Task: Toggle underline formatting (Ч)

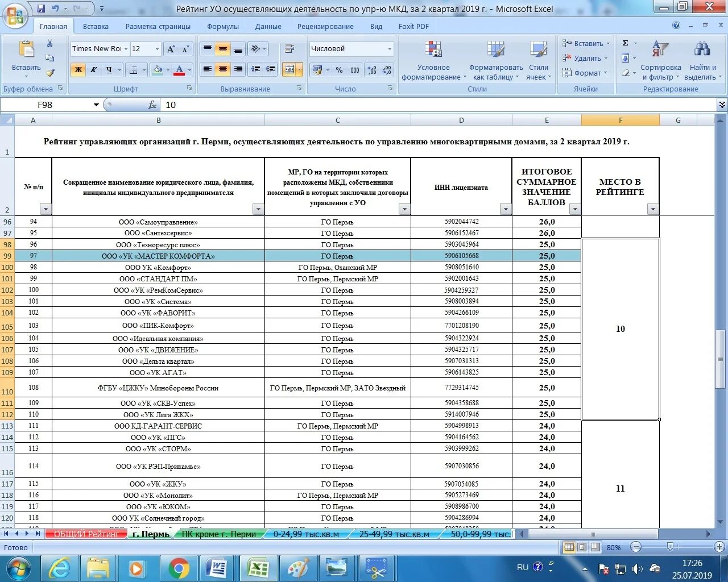Action: click(x=109, y=70)
